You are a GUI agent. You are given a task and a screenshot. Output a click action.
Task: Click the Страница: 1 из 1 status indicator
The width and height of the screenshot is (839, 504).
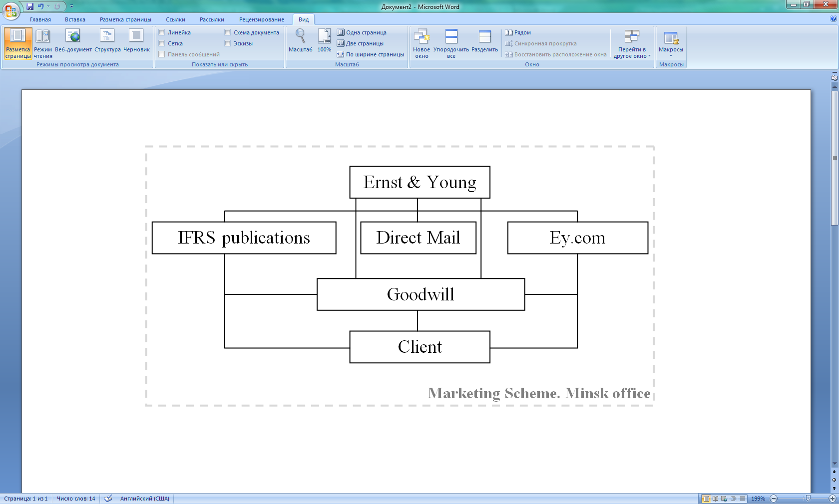click(26, 499)
